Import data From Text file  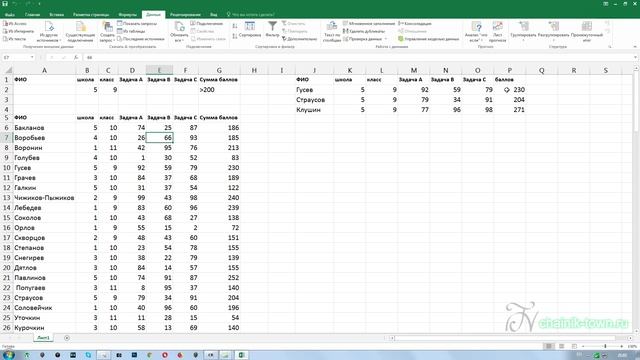tap(14, 39)
